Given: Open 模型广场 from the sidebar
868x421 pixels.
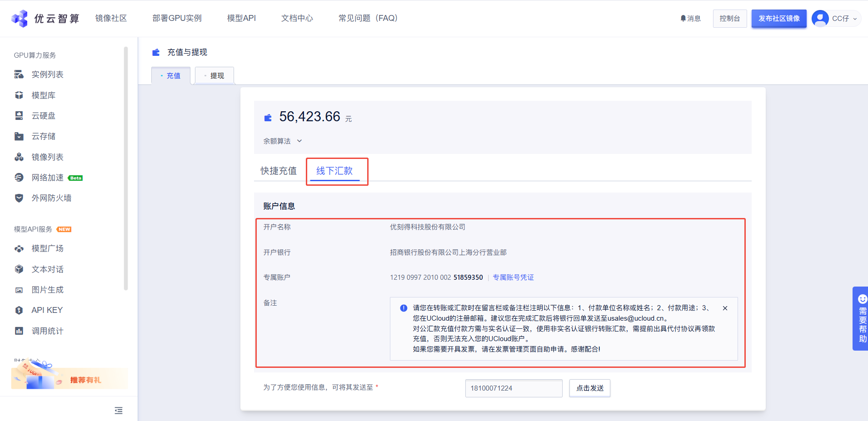Looking at the screenshot, I should pos(47,249).
